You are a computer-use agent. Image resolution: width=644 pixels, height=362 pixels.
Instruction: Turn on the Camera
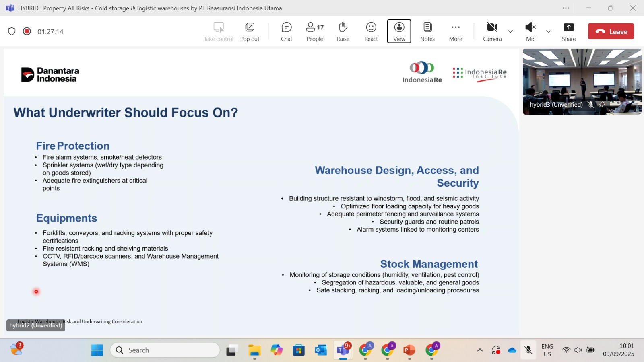492,31
